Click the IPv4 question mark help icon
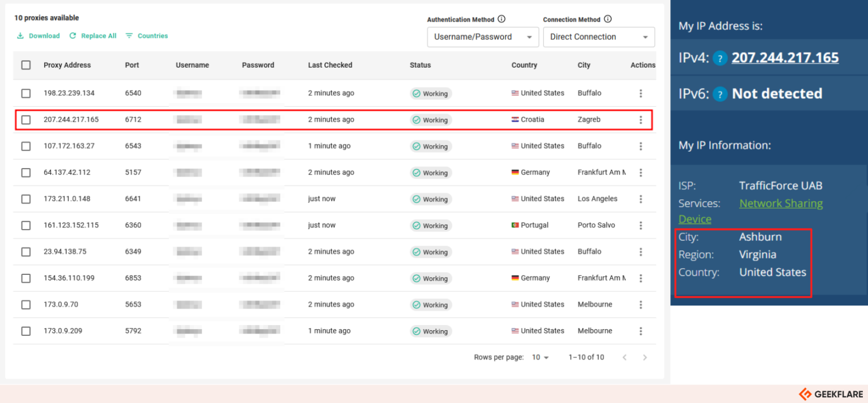This screenshot has height=403, width=868. pyautogui.click(x=719, y=58)
